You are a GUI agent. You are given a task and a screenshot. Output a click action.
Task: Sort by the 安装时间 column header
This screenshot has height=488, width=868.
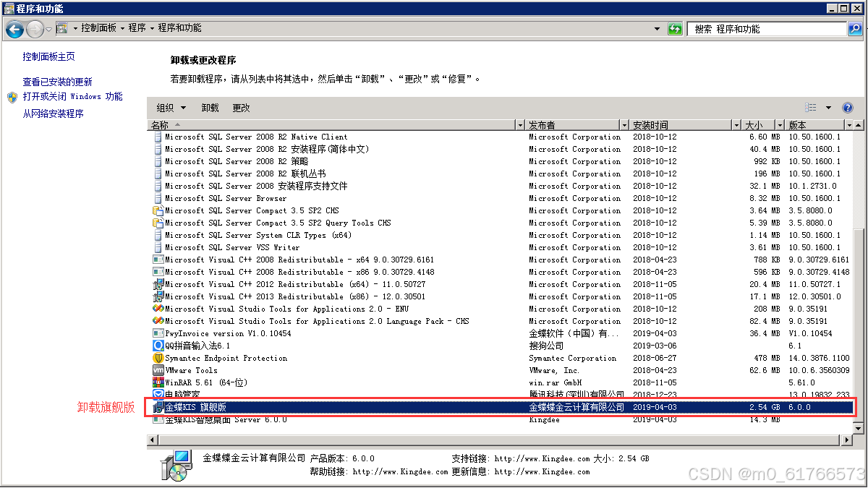tap(681, 125)
